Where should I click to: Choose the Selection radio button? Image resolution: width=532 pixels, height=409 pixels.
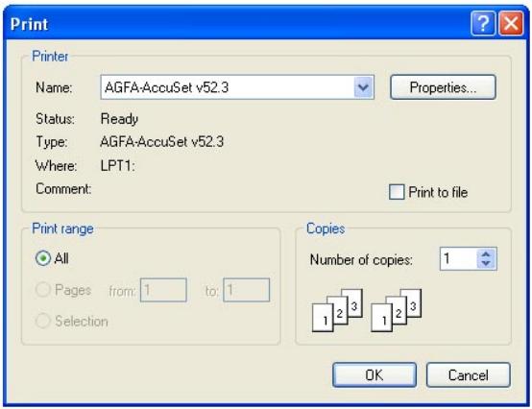[43, 321]
